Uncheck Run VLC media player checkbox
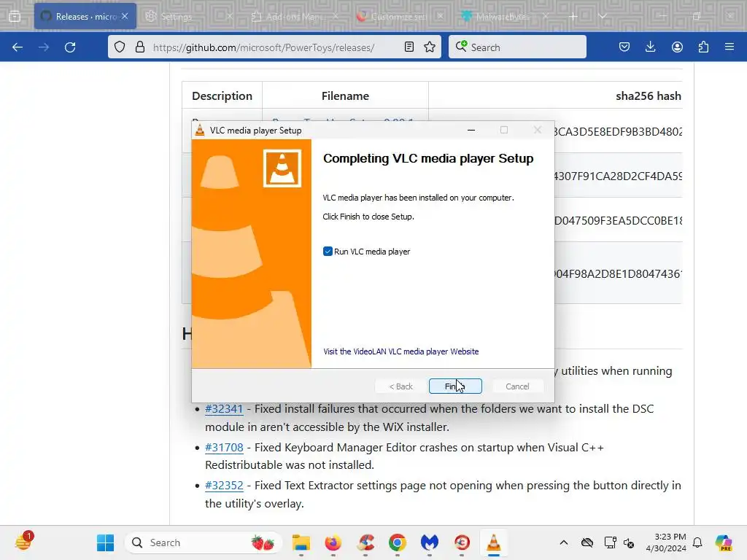 (x=328, y=252)
